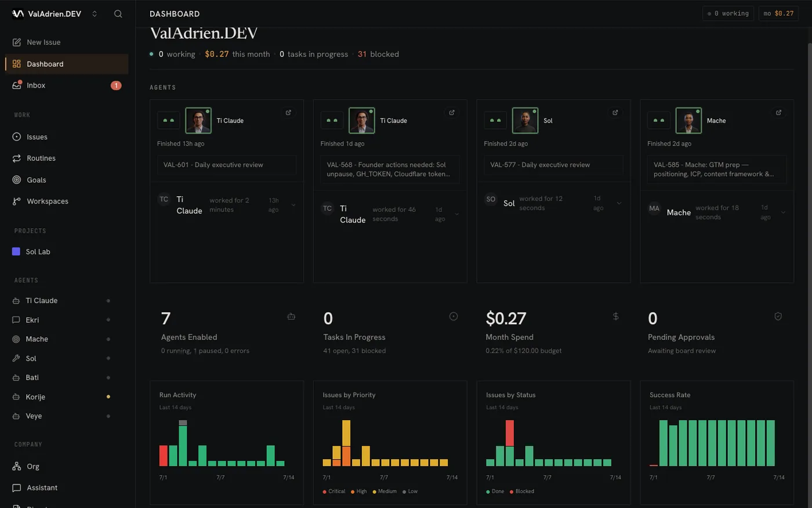Click the Blocked legend dot under Issues by Status

coord(512,492)
